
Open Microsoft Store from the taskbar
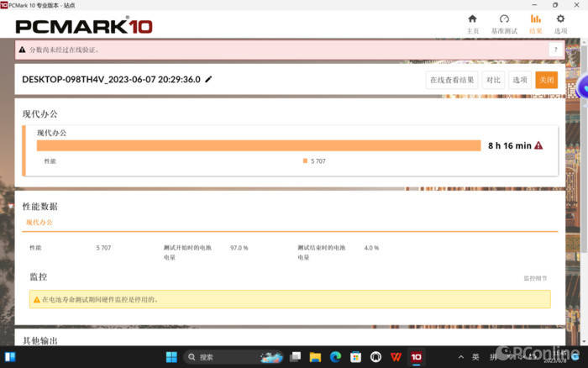point(355,357)
